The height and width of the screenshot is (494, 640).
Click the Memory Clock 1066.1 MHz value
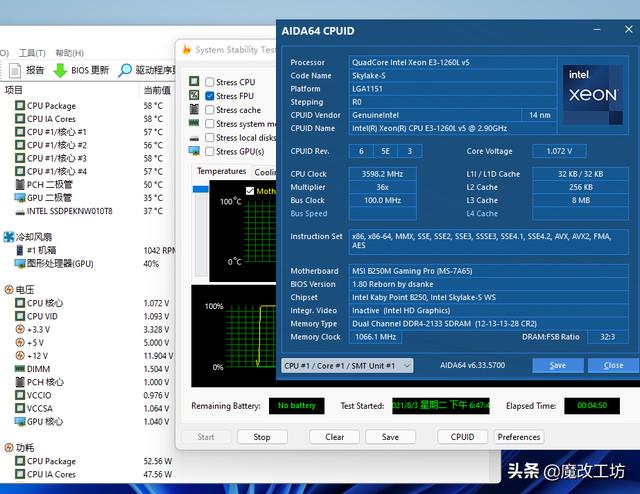tap(375, 337)
